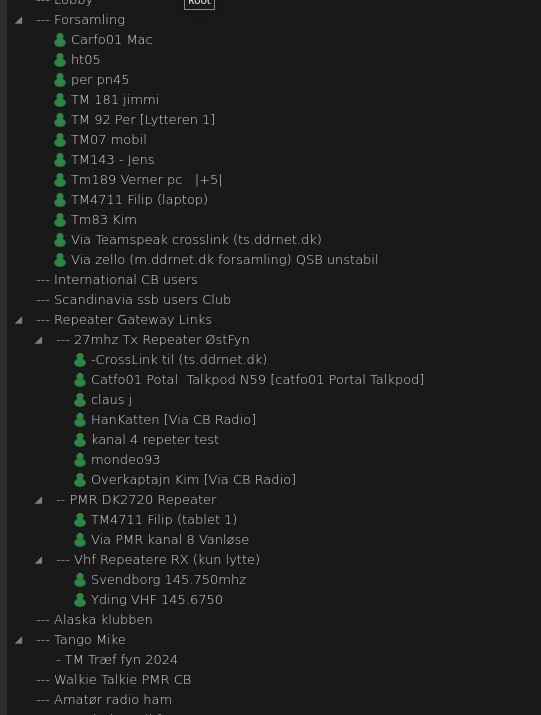This screenshot has width=541, height=715.
Task: Select the user icon for TM07 mobil
Action: (60, 140)
